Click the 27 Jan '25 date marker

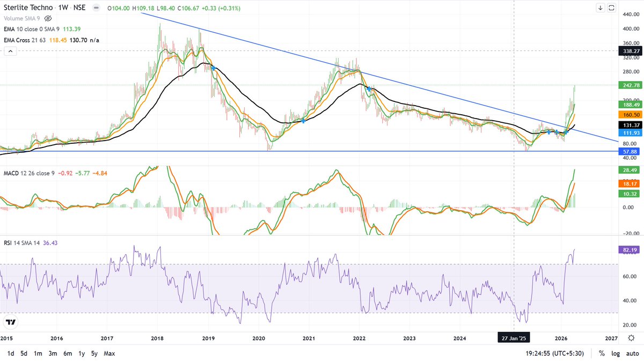click(513, 337)
